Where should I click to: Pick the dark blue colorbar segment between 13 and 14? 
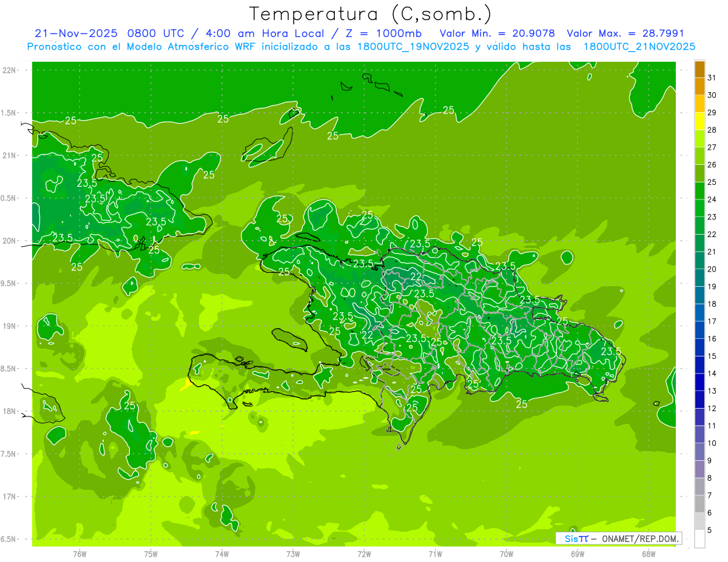tap(699, 383)
